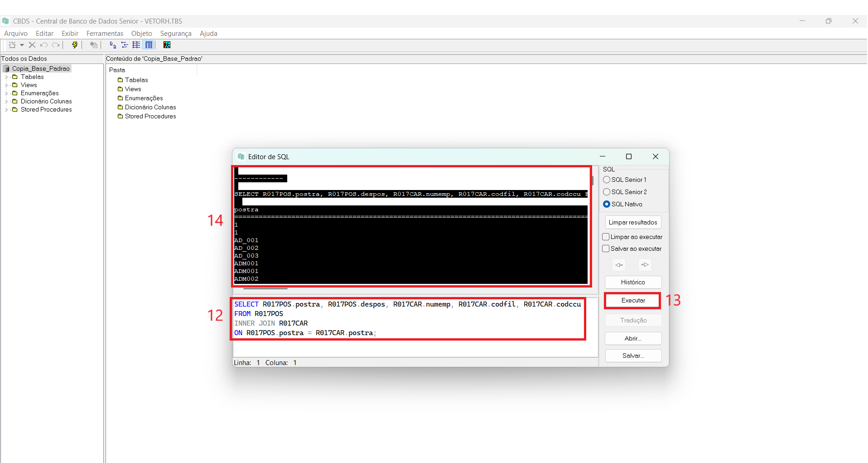Click next result right-arrow button

[645, 264]
